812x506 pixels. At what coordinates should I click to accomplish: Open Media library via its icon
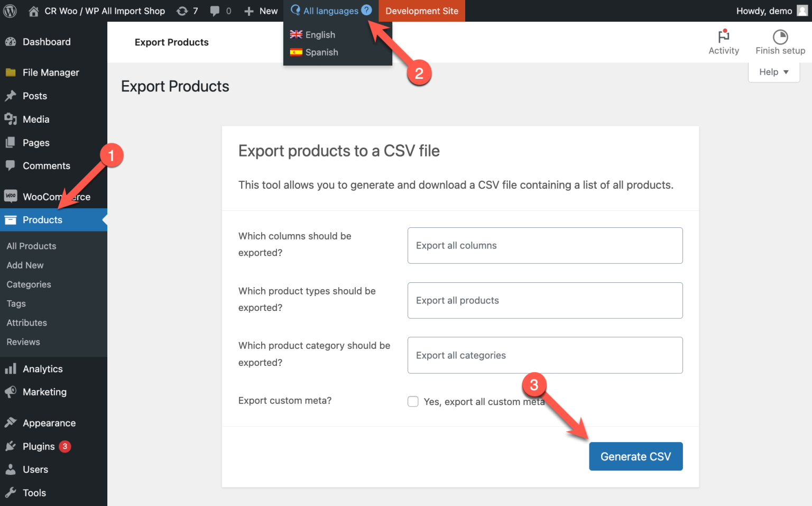(x=11, y=119)
